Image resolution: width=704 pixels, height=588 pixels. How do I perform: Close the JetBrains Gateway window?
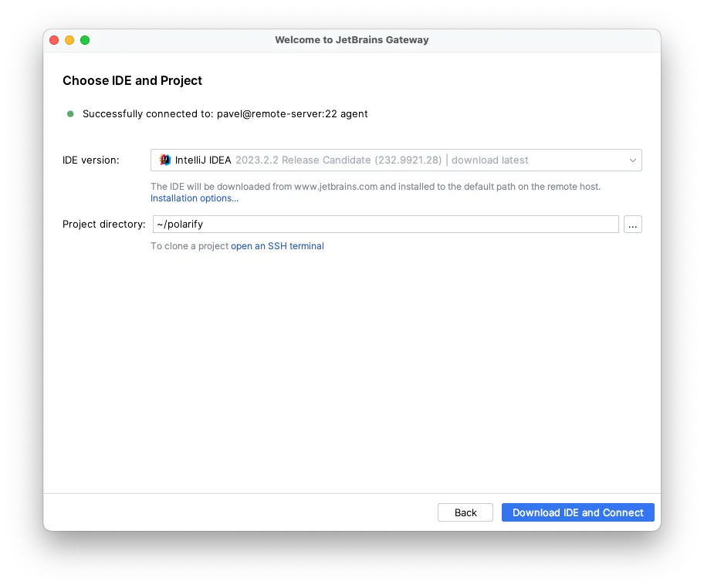54,40
